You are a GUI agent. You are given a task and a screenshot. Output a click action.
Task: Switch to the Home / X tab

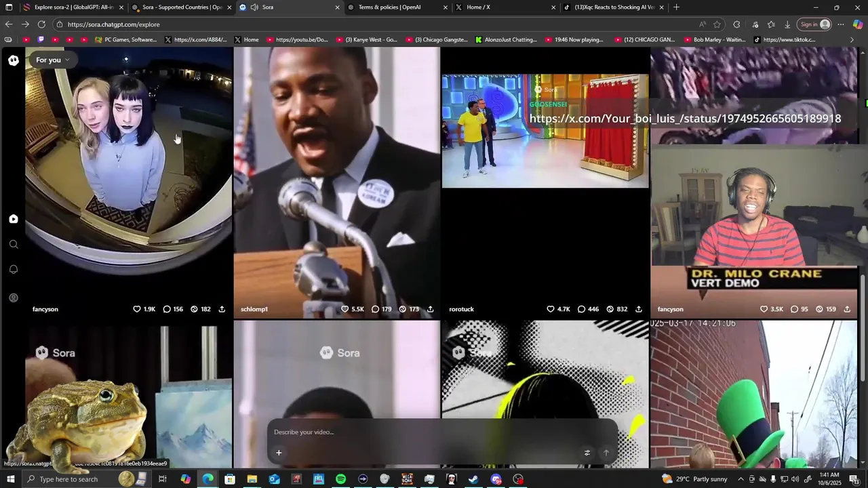coord(505,7)
